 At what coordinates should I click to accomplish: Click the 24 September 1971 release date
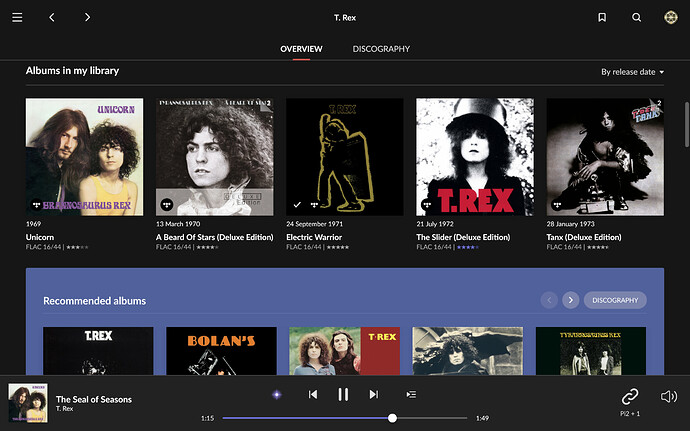[x=314, y=224]
